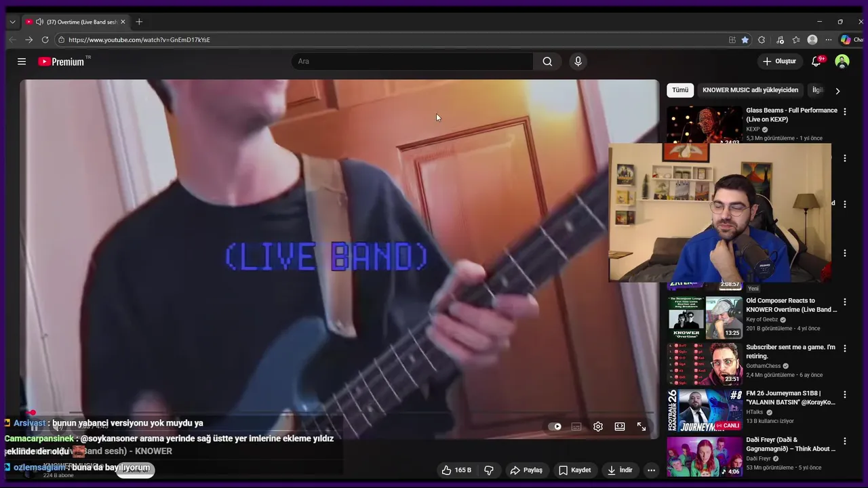Open the tab search chevron
868x488 pixels.
[12, 22]
